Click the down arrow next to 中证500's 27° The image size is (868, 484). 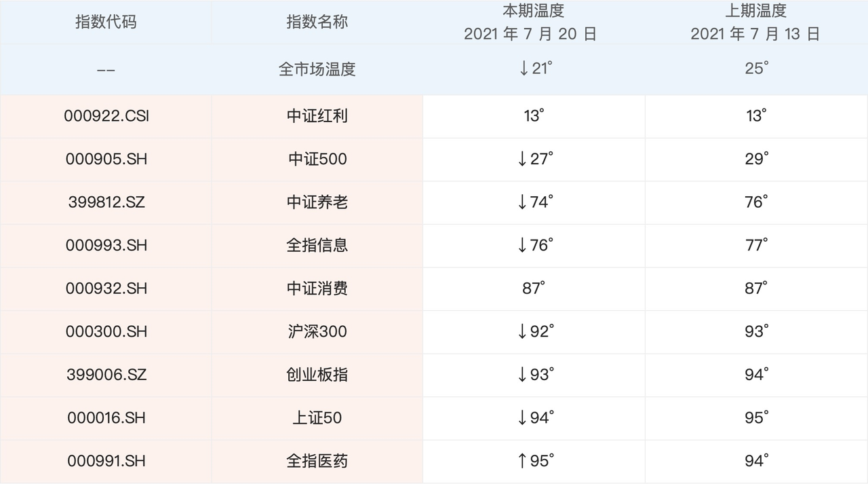[522, 160]
